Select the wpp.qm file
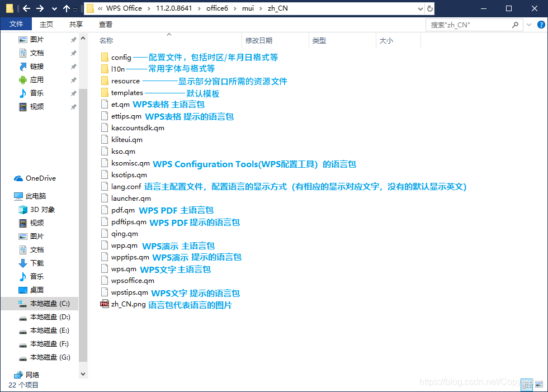This screenshot has width=548, height=392. (x=124, y=245)
